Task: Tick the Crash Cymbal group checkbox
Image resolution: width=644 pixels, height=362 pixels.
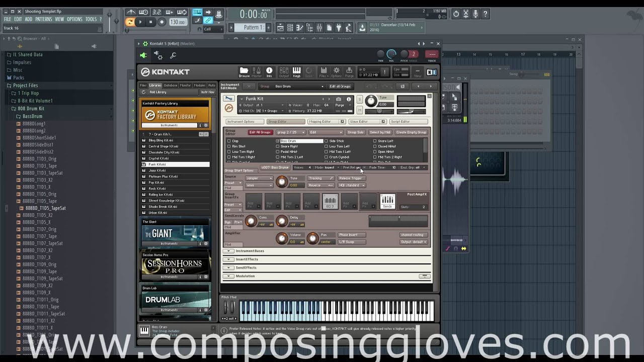Action: coord(326,157)
